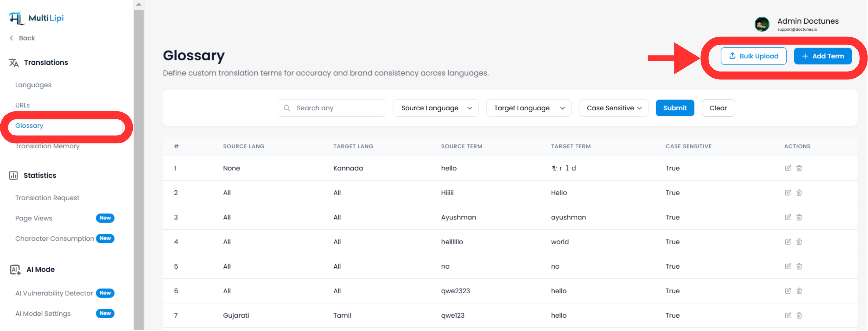868x331 pixels.
Task: Open Character Consumption statistics page
Action: click(x=55, y=239)
